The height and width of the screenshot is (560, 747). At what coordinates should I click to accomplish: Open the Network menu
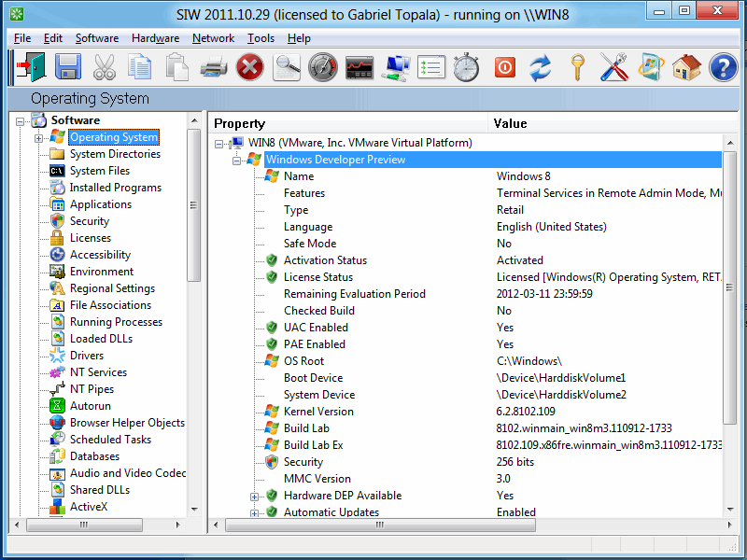click(213, 38)
